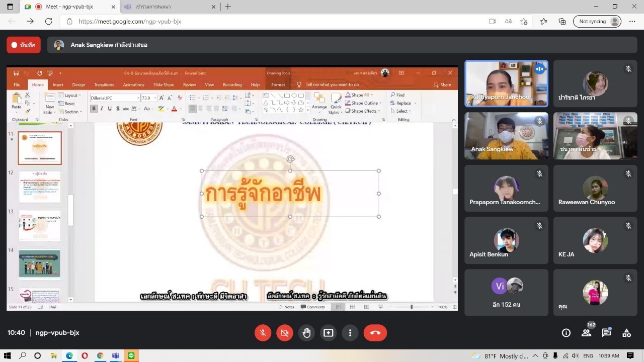Viewport: 644px width, 362px height.
Task: Toggle the Notes pane in status bar
Action: [x=286, y=307]
